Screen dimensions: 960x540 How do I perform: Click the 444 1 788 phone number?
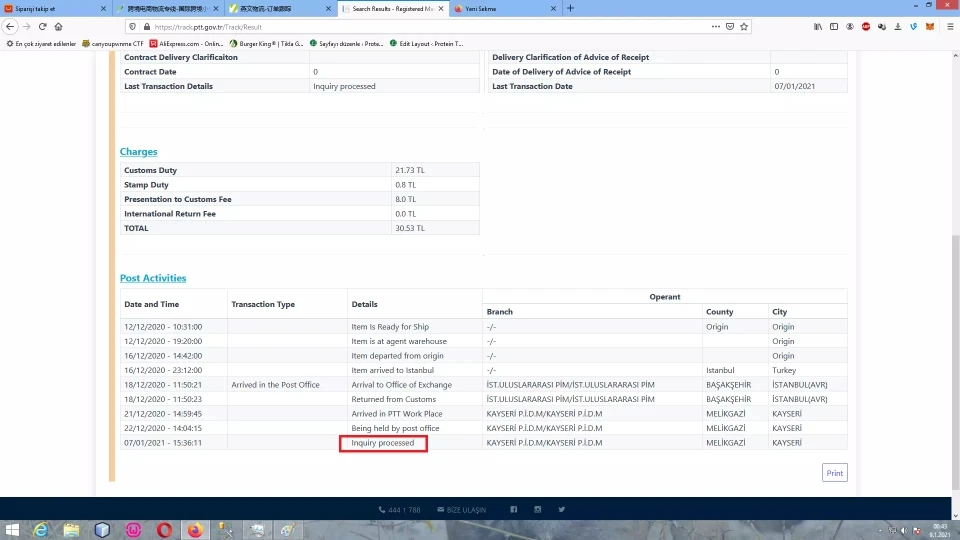399,509
